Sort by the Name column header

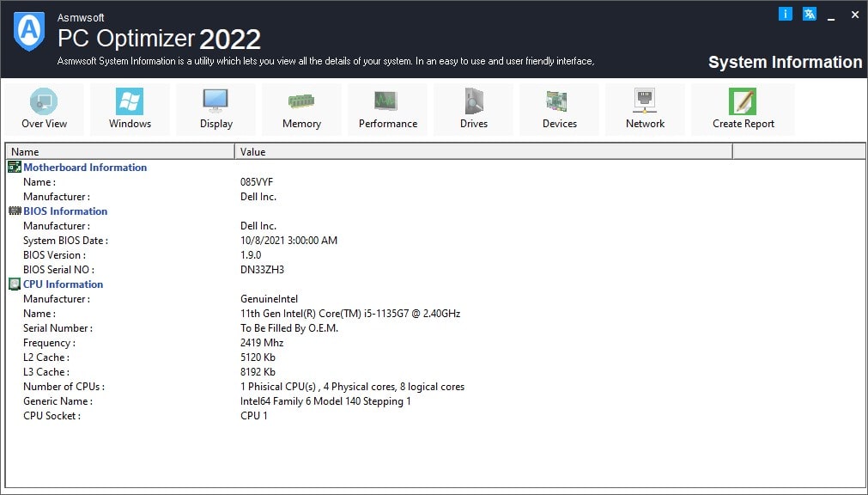120,151
